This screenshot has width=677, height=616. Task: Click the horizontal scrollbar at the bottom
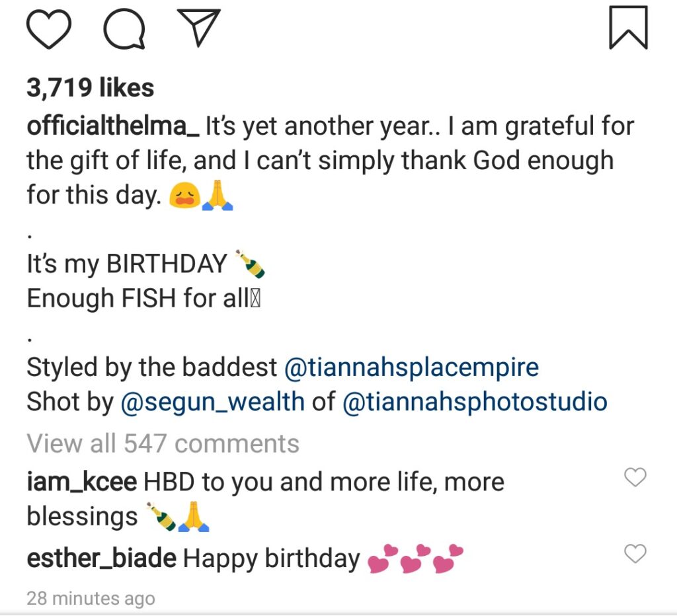point(338,613)
